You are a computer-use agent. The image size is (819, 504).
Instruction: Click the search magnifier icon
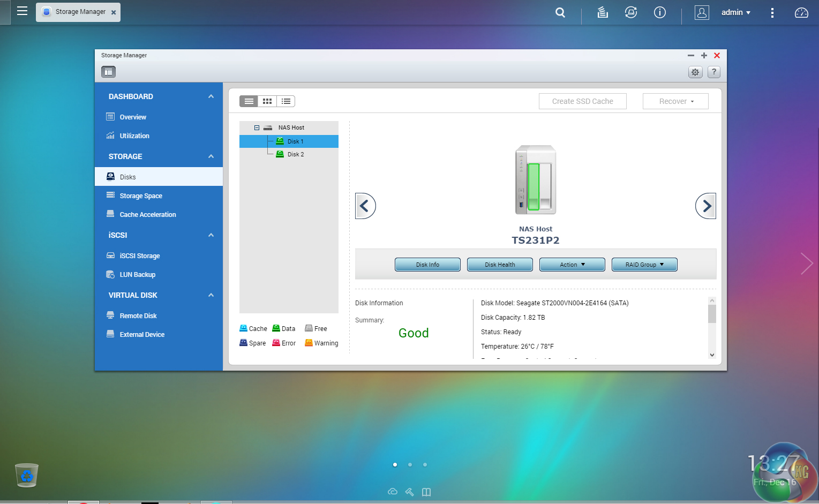point(560,12)
